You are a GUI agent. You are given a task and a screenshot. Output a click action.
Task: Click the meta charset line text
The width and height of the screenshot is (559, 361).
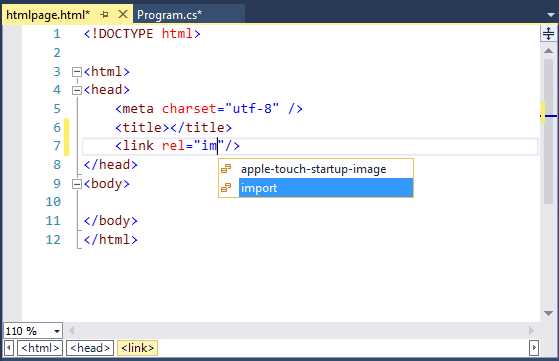pos(209,108)
